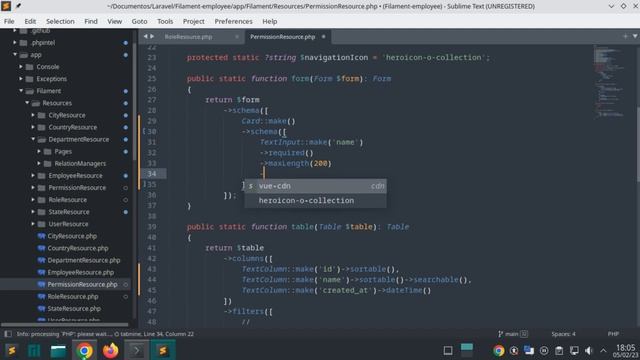Open the View menu
Viewport: 640px width, 360px height.
pyautogui.click(x=115, y=21)
